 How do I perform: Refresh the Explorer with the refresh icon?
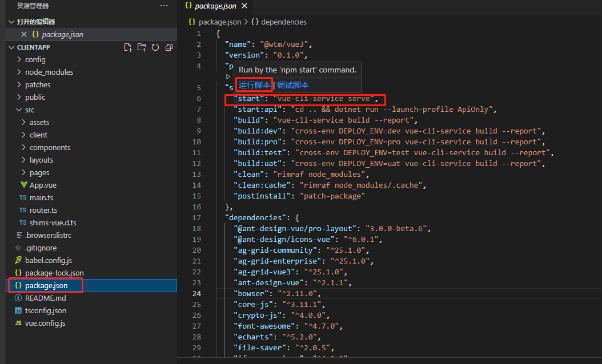click(x=155, y=47)
